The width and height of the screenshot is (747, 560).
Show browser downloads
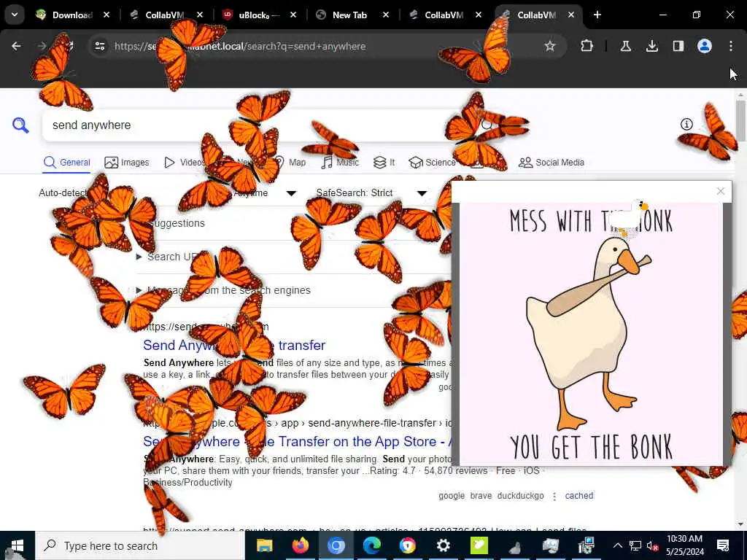pos(651,46)
